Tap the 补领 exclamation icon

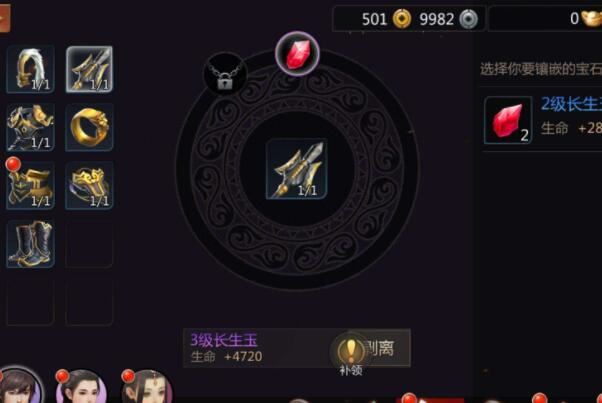[x=351, y=354]
